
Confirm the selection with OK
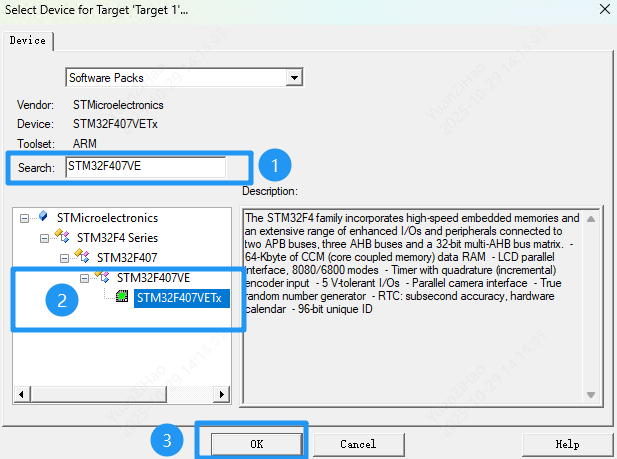[x=256, y=443]
